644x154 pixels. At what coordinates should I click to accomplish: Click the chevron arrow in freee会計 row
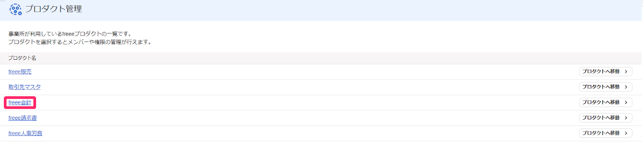[626, 102]
